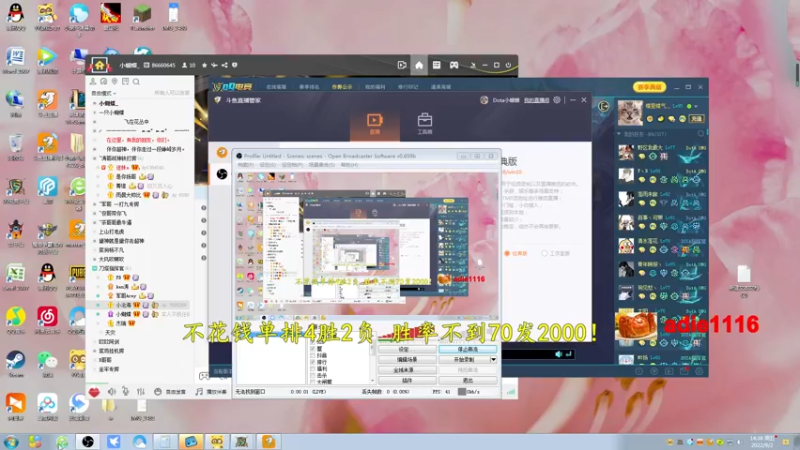Click the OBS logo icon in Douyu sidebar
This screenshot has height=450, width=800.
coord(222,174)
